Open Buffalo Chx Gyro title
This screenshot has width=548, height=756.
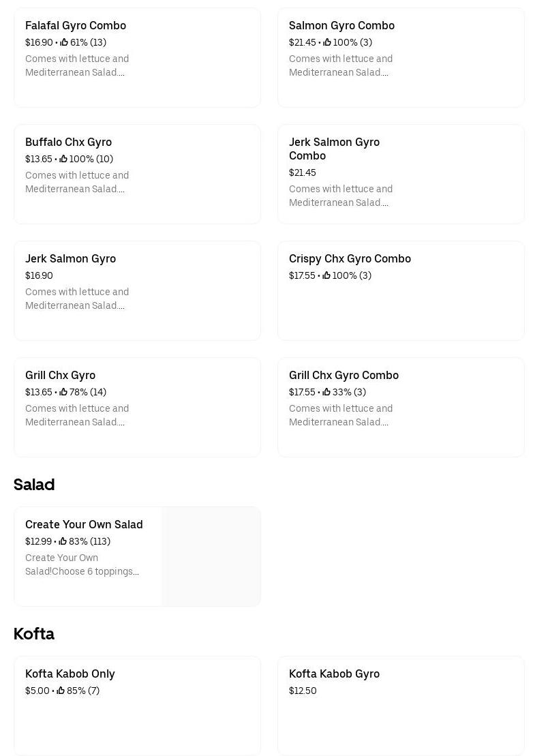pyautogui.click(x=68, y=142)
